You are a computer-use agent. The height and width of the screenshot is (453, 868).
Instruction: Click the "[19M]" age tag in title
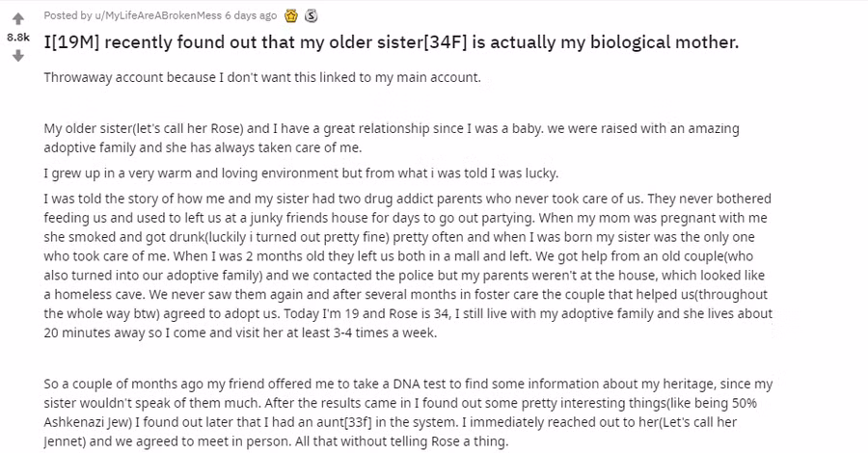coord(75,43)
